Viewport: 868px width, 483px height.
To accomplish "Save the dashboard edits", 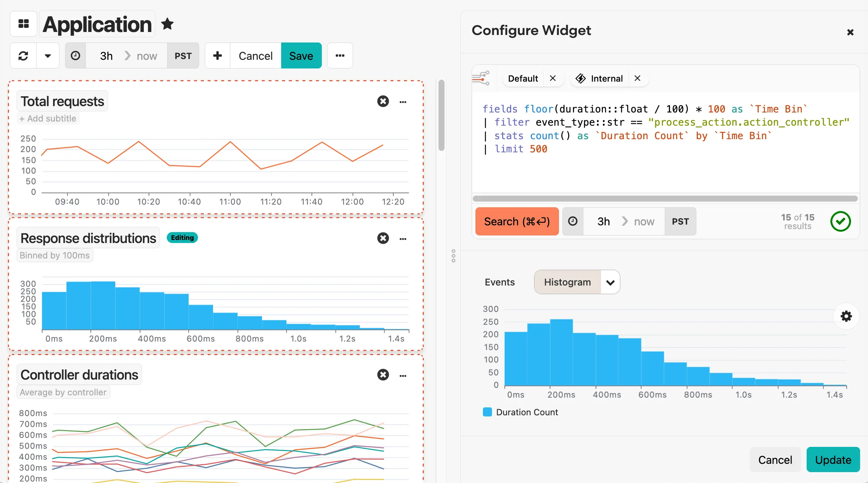I will pos(301,55).
